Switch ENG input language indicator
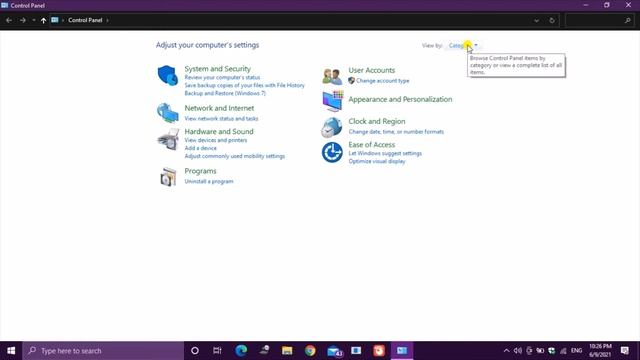The image size is (640, 360). point(576,351)
